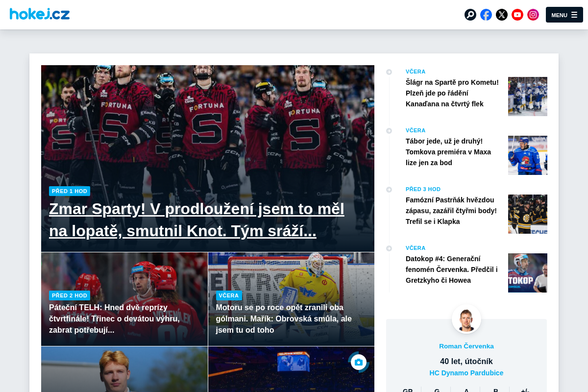588x392 pixels.
Task: Open headline Zmar Sparty article
Action: (x=196, y=220)
